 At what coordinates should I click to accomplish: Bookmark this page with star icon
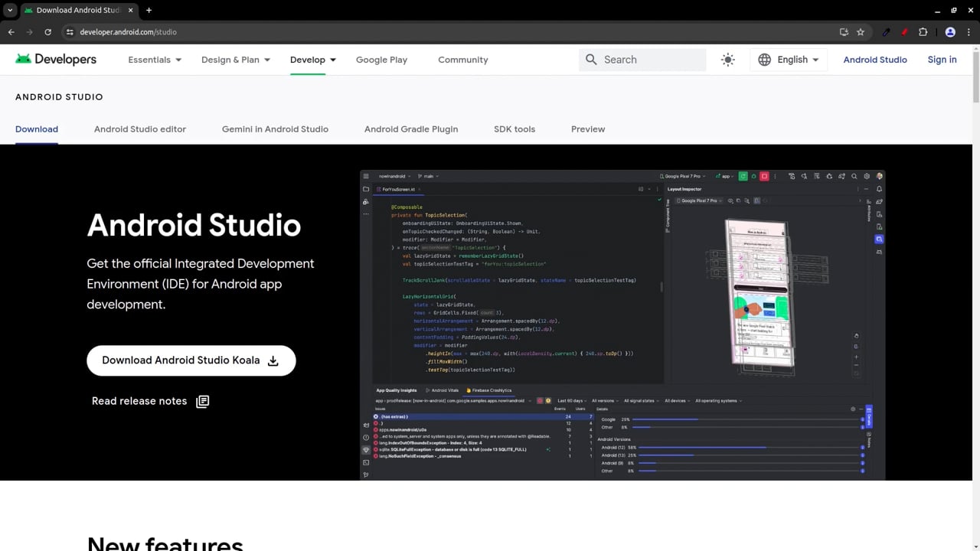(861, 32)
